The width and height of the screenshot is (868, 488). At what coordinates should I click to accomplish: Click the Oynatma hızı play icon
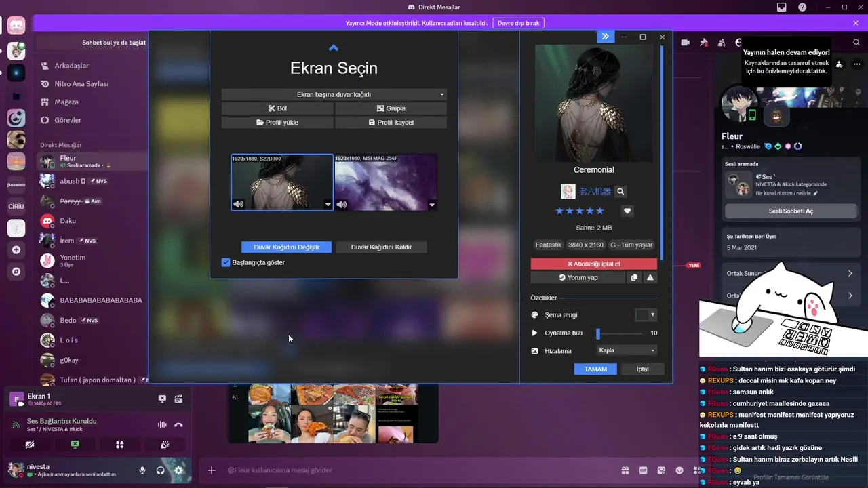click(534, 333)
